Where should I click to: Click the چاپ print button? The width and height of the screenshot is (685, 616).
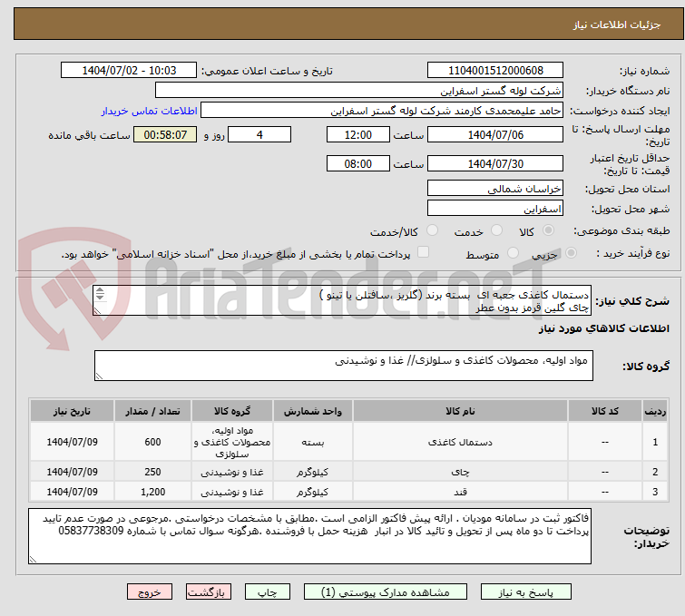pyautogui.click(x=268, y=592)
